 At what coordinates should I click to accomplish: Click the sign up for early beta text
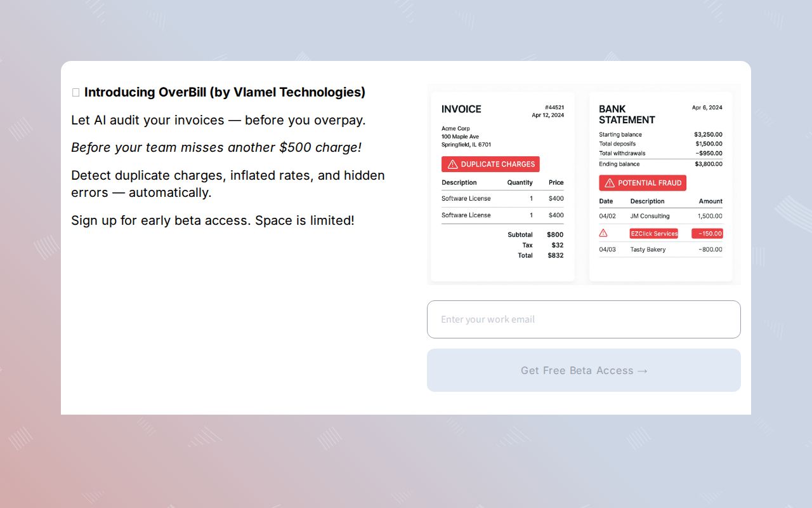coord(213,220)
